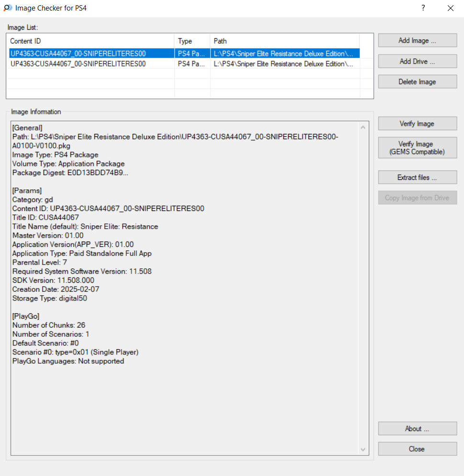Click the Path column header

click(x=284, y=41)
